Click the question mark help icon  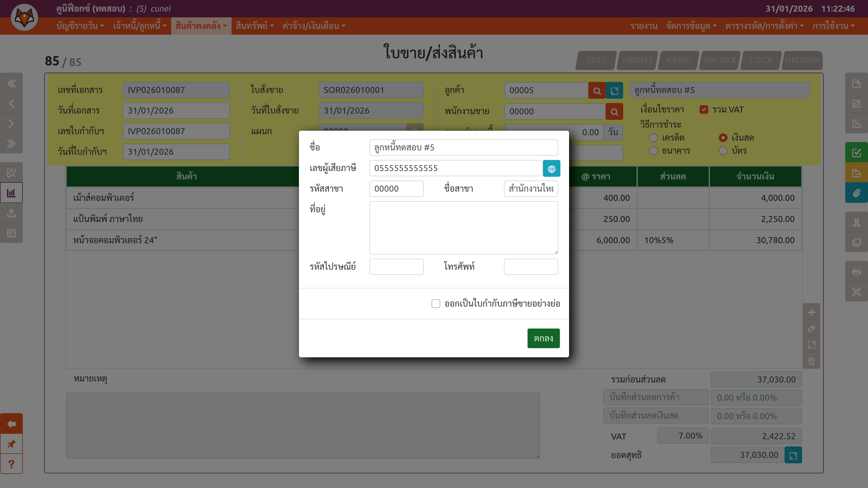[11, 464]
